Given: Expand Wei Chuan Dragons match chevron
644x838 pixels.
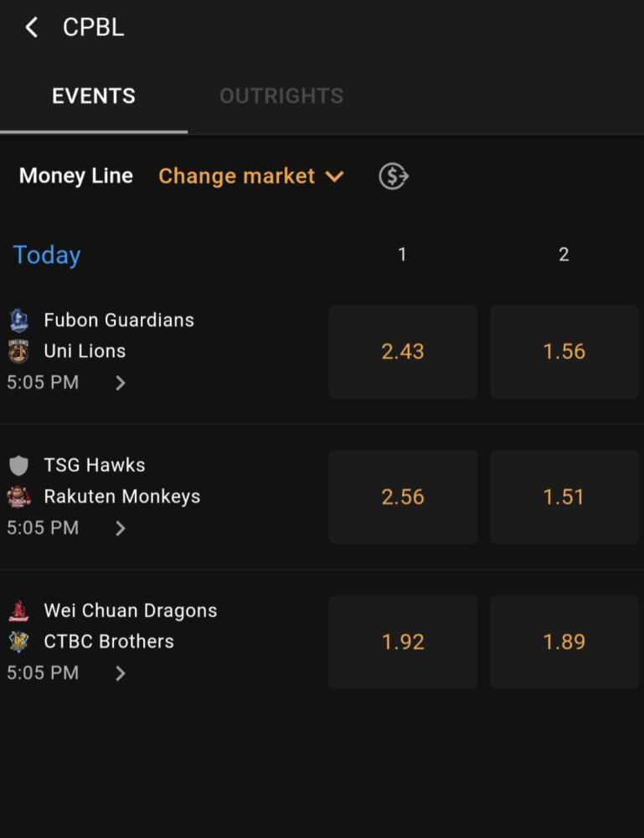Looking at the screenshot, I should click(x=121, y=673).
